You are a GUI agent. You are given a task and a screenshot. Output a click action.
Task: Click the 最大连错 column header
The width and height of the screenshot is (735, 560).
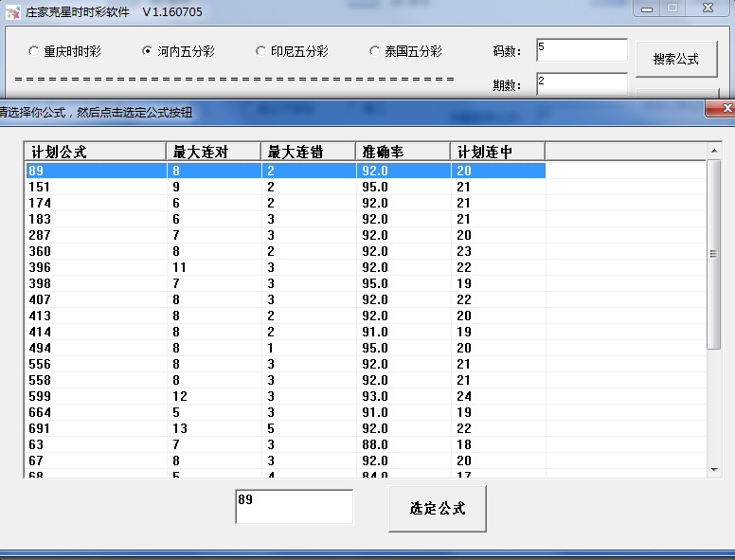pos(308,152)
